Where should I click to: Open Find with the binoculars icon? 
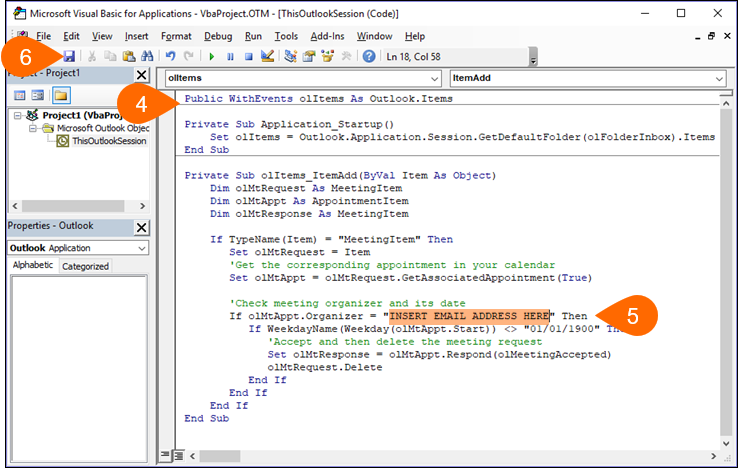coord(147,56)
